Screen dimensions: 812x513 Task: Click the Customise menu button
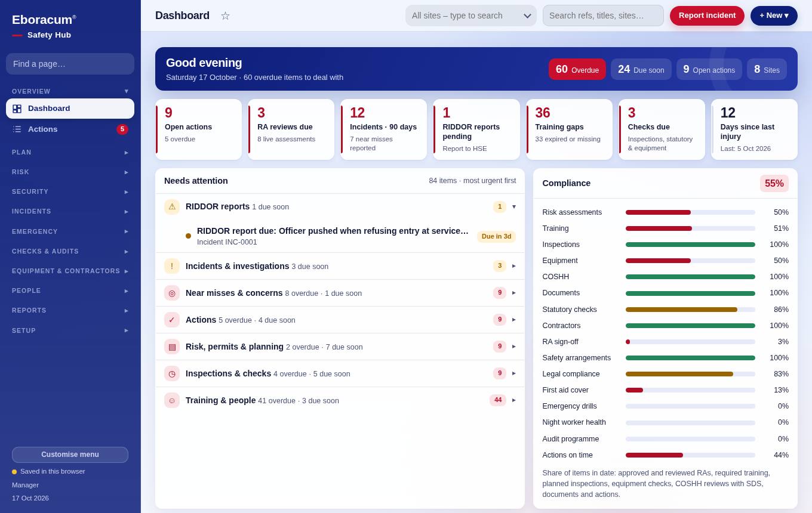click(70, 455)
